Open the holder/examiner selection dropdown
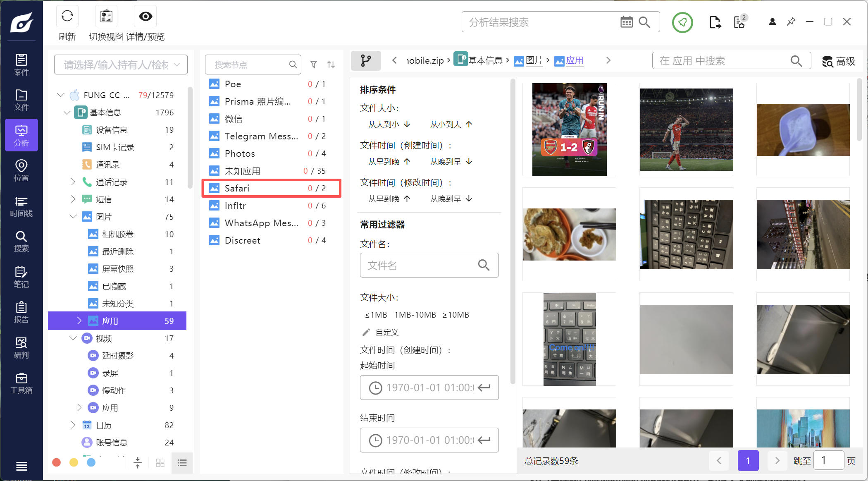This screenshot has height=481, width=868. 121,65
